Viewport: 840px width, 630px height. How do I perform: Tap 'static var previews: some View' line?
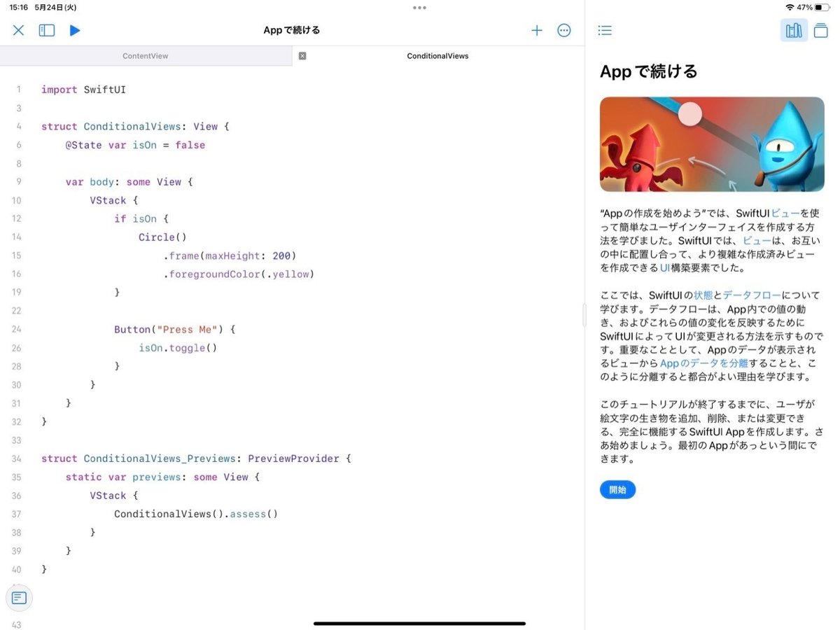[x=162, y=477]
